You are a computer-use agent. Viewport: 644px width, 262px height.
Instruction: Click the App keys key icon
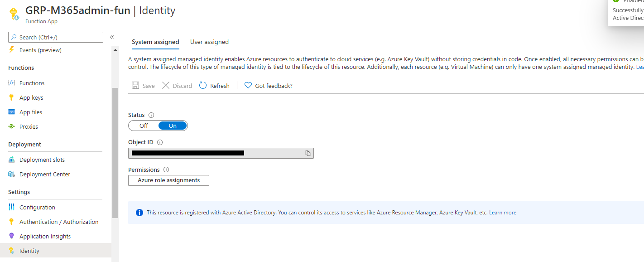(x=12, y=97)
